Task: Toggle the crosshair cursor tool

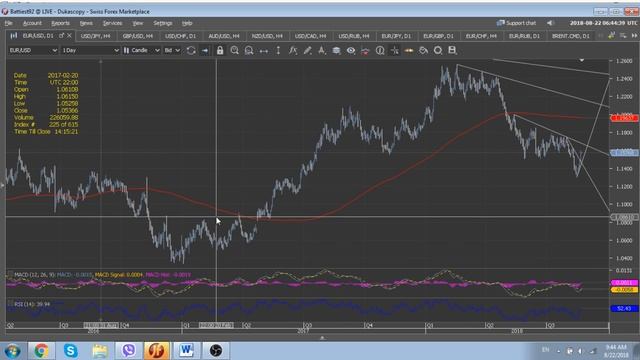Action: pyautogui.click(x=394, y=50)
